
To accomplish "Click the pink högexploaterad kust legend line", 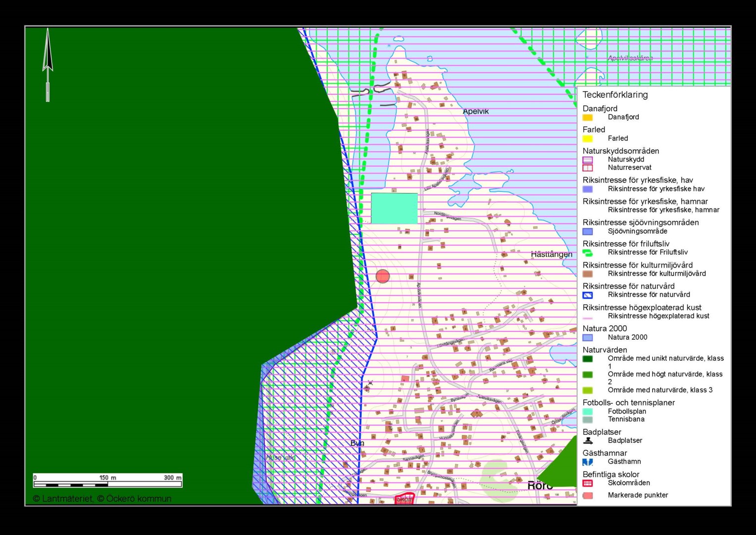I will [588, 318].
